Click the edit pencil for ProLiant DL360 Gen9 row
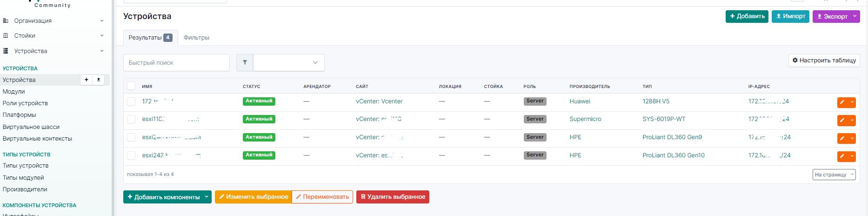Viewport: 868px width, 216px height. coord(842,138)
